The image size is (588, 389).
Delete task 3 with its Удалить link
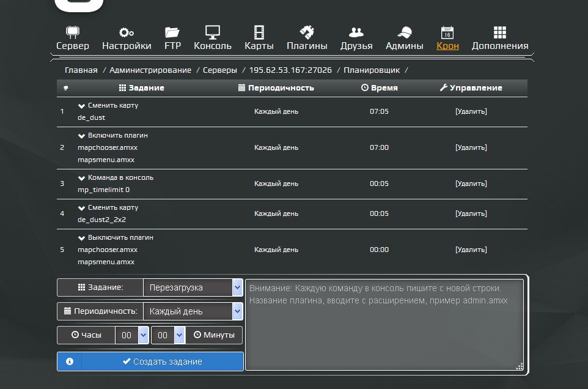(x=471, y=183)
